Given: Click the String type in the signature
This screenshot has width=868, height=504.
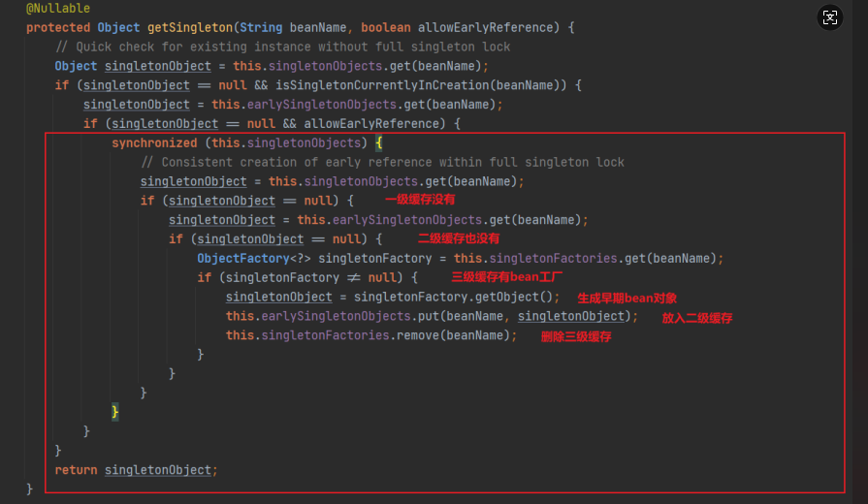Looking at the screenshot, I should pyautogui.click(x=261, y=28).
